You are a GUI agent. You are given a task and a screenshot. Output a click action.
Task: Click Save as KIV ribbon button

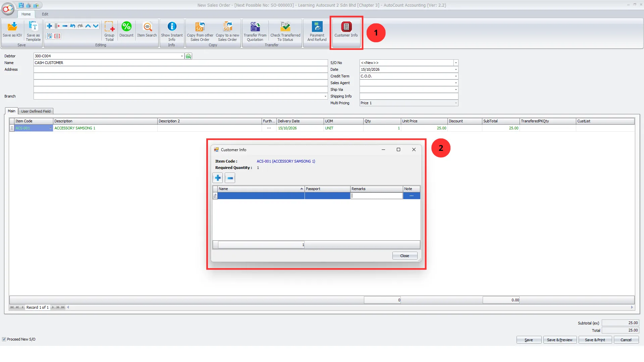pos(12,29)
